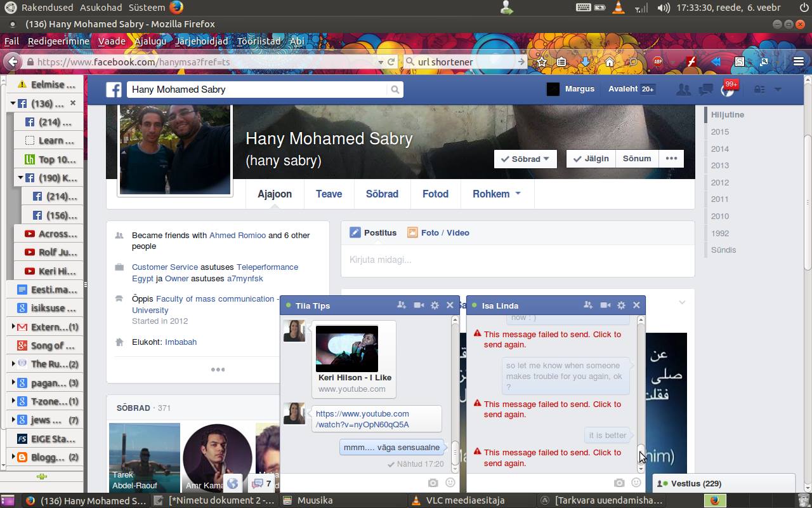Open emoji picker in Isa Linda chat
Viewport: 812px width, 508px height.
(x=636, y=483)
